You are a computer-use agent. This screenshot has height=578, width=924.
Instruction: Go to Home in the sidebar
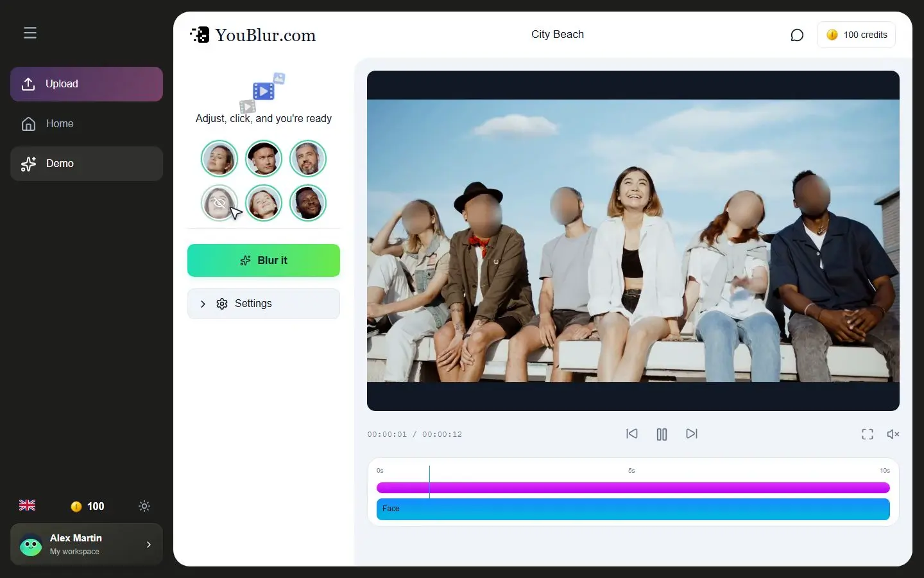point(87,124)
